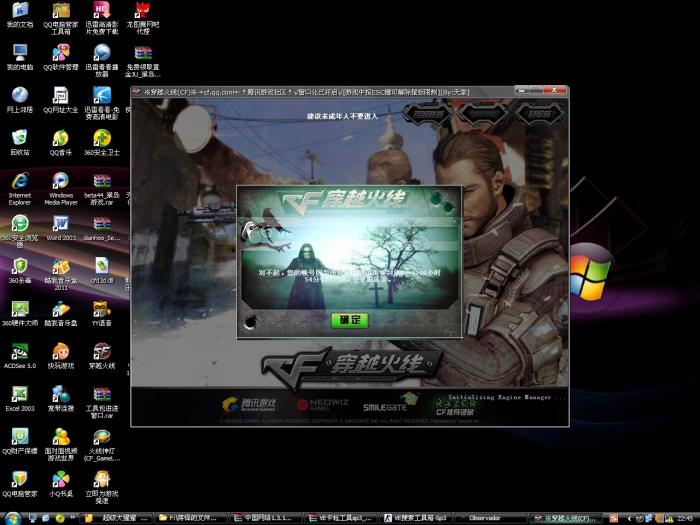Open Internet Explorer desktop icon
Image resolution: width=700 pixels, height=525 pixels.
coord(20,189)
